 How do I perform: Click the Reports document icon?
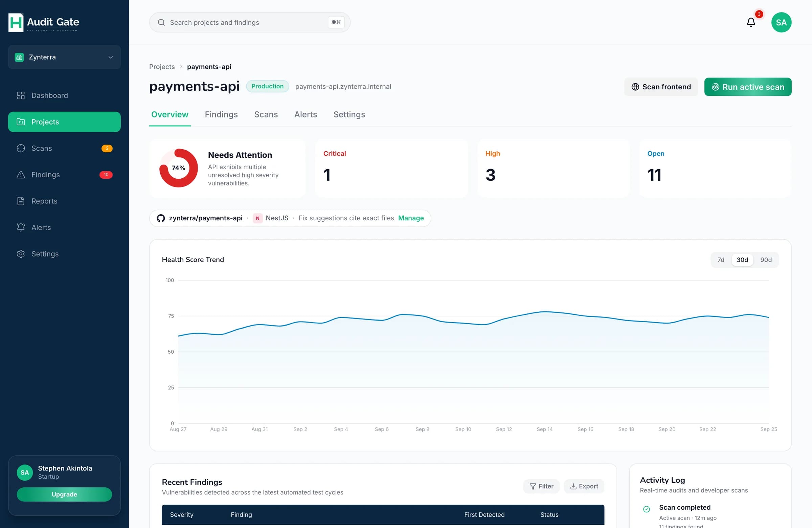(21, 201)
